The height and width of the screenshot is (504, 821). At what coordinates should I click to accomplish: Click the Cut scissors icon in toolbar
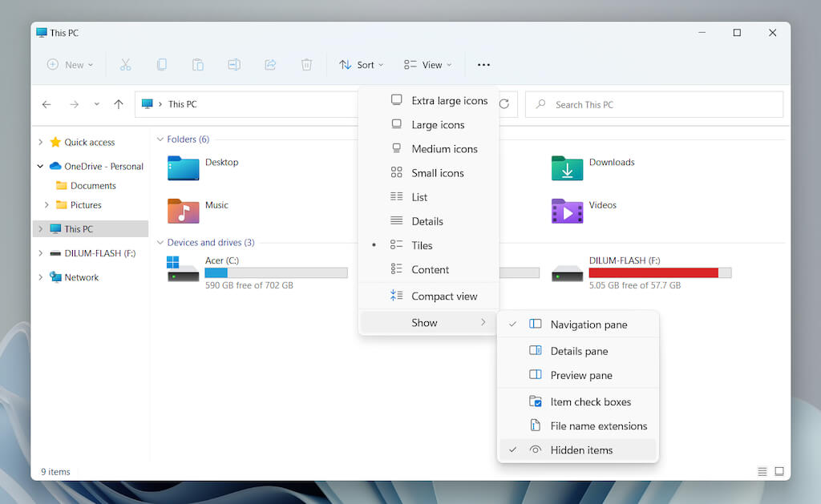(x=126, y=65)
